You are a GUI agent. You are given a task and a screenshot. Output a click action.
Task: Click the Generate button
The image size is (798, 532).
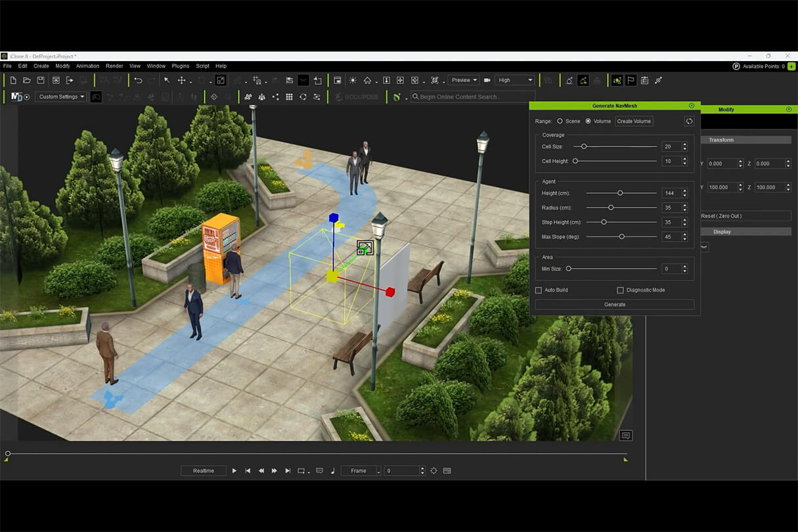615,305
